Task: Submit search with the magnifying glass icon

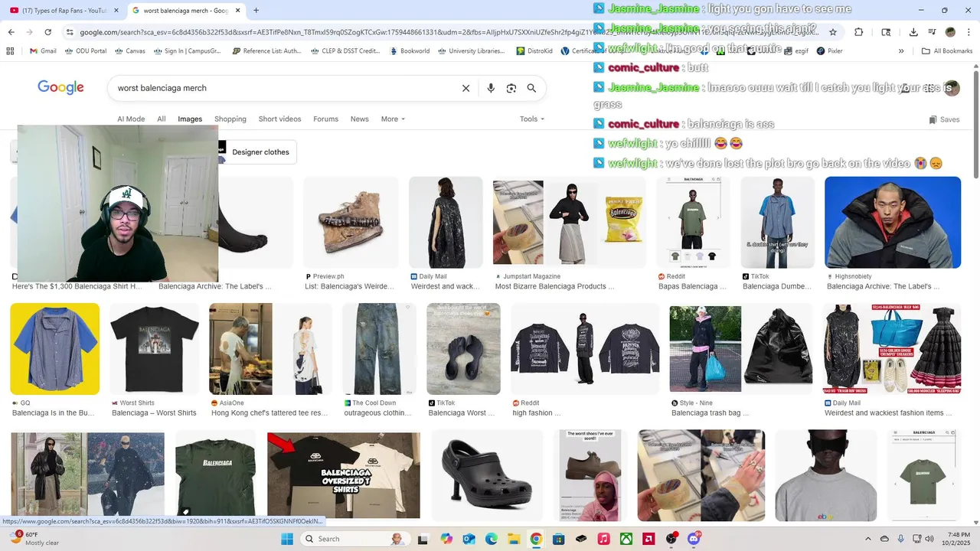Action: tap(531, 88)
